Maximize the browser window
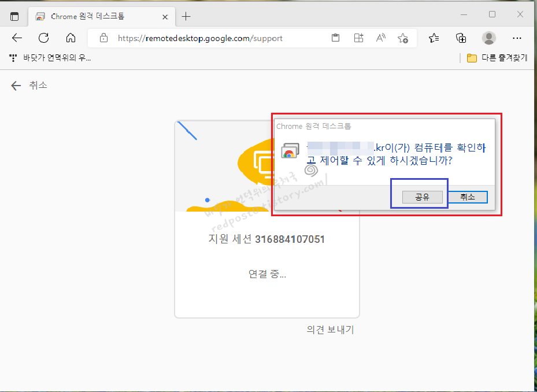Image resolution: width=537 pixels, height=392 pixels. [492, 14]
